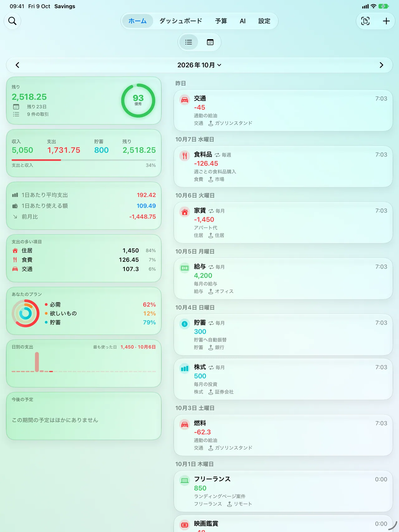Switch to the 予算 tab

221,21
